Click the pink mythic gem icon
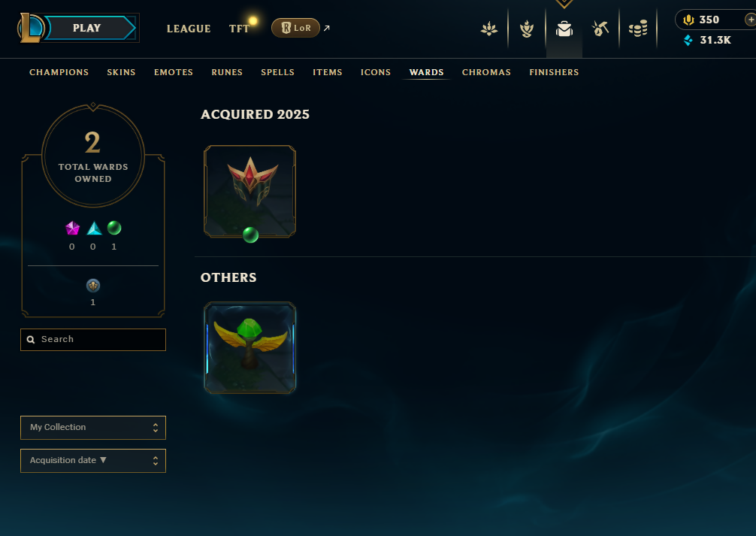756x536 pixels. (72, 228)
